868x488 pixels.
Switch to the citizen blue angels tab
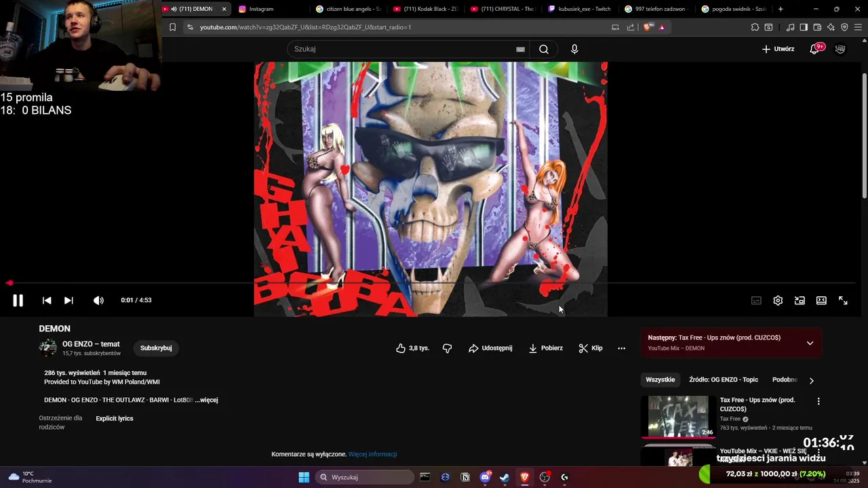tap(349, 9)
